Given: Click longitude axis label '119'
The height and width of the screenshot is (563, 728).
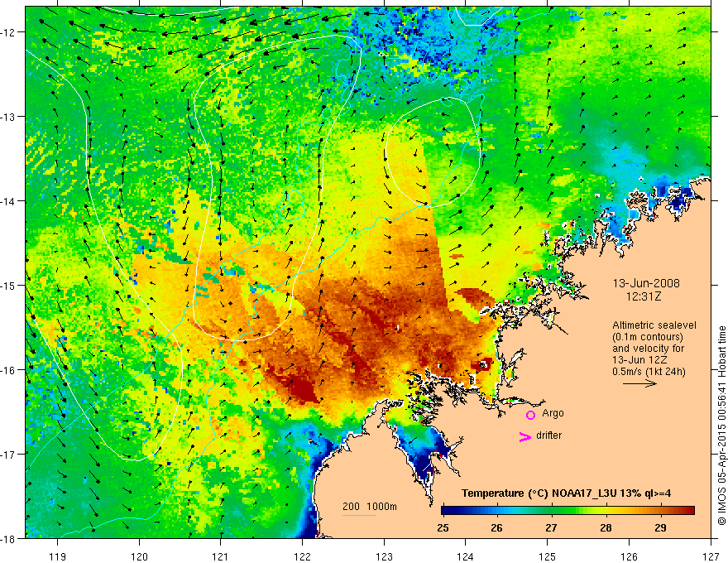Looking at the screenshot, I should point(58,556).
